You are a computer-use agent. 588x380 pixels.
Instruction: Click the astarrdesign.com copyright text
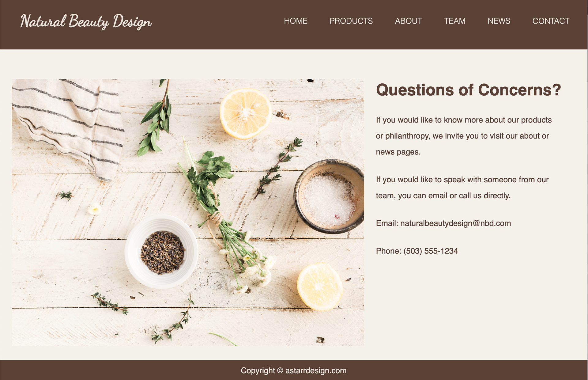point(293,370)
